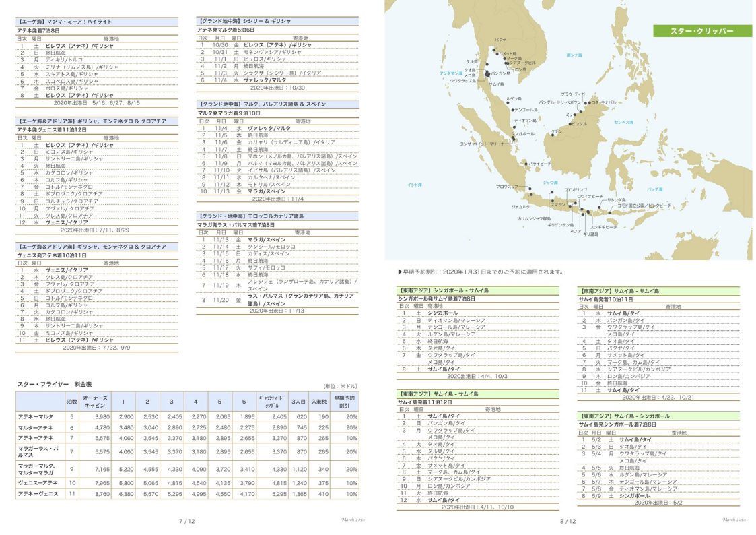Click heading '【東南アジア】サムイ島 - シンガポール'
Viewport: 756px width, 535px height.
[x=624, y=416]
